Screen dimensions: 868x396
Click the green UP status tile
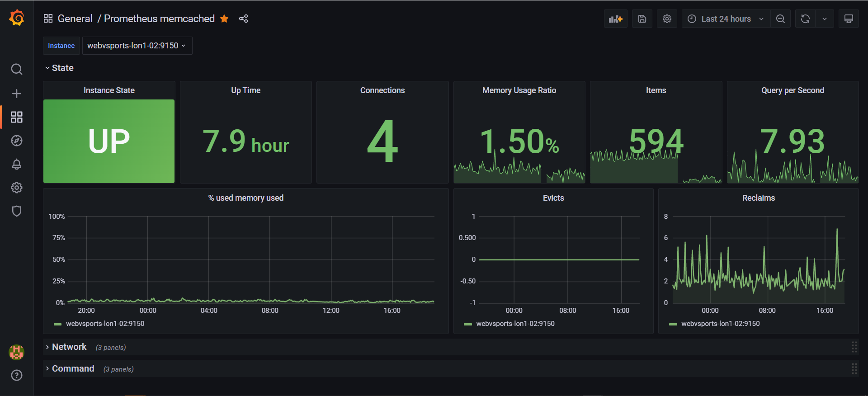click(109, 141)
